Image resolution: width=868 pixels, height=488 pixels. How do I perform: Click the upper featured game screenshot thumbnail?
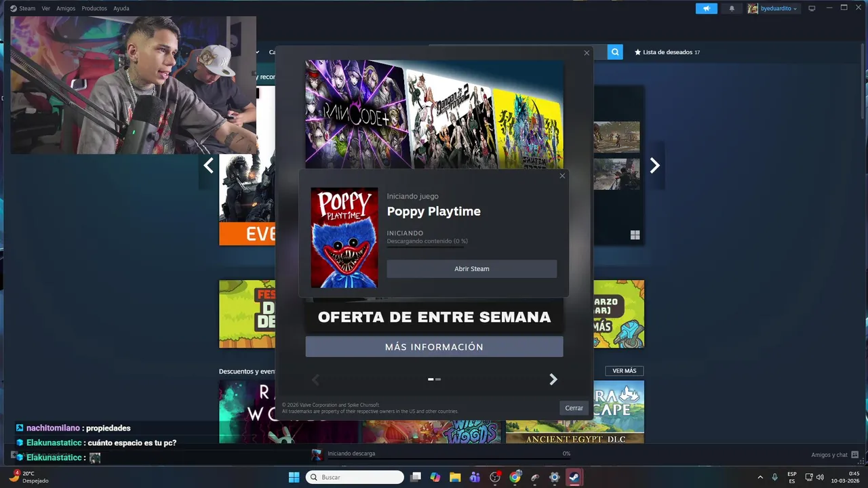point(616,137)
